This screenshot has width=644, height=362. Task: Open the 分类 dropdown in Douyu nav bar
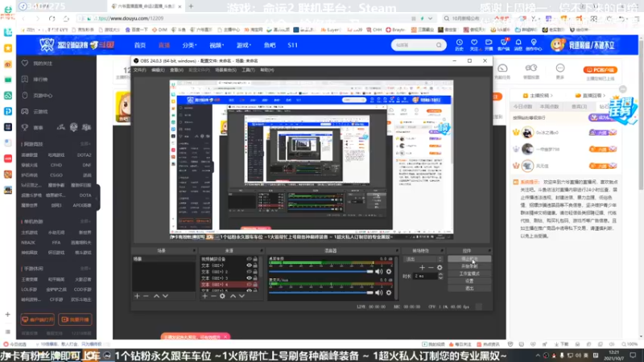point(189,45)
